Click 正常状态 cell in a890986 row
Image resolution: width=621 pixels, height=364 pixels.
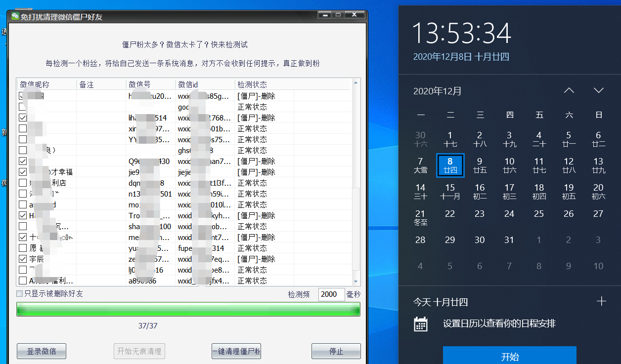[252, 281]
